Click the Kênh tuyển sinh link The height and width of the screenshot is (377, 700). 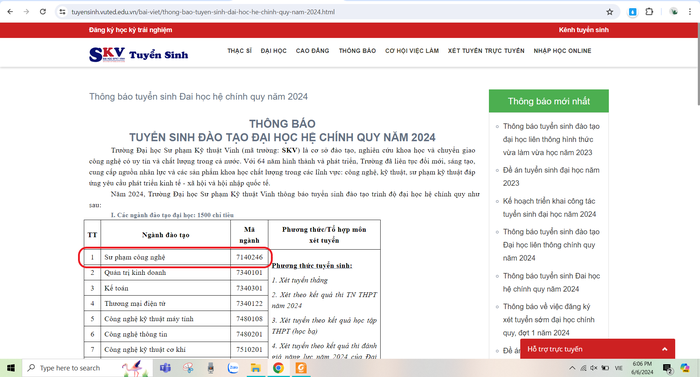click(583, 30)
